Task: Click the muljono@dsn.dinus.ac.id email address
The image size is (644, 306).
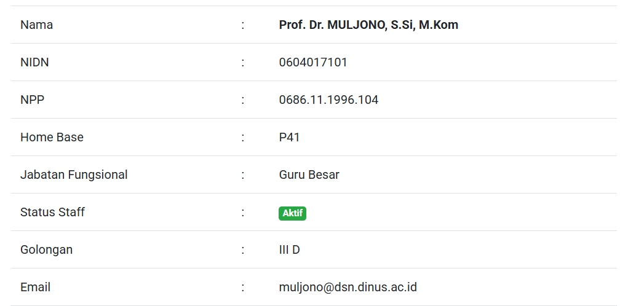Action: pyautogui.click(x=348, y=287)
